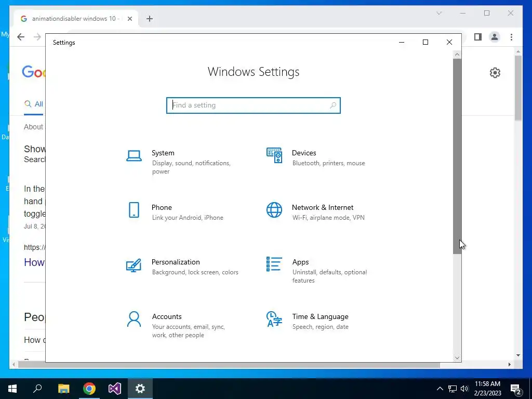Open File Explorer from the taskbar
The width and height of the screenshot is (532, 399).
pyautogui.click(x=63, y=389)
